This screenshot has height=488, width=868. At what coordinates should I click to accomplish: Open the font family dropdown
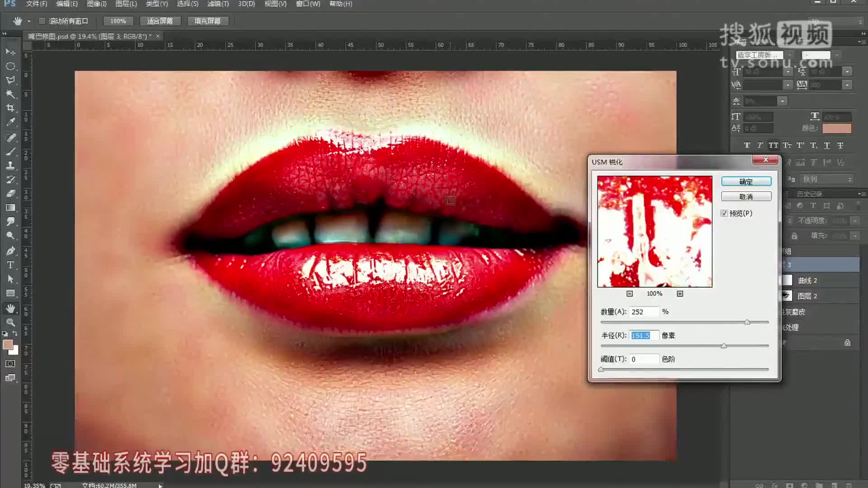click(x=789, y=55)
